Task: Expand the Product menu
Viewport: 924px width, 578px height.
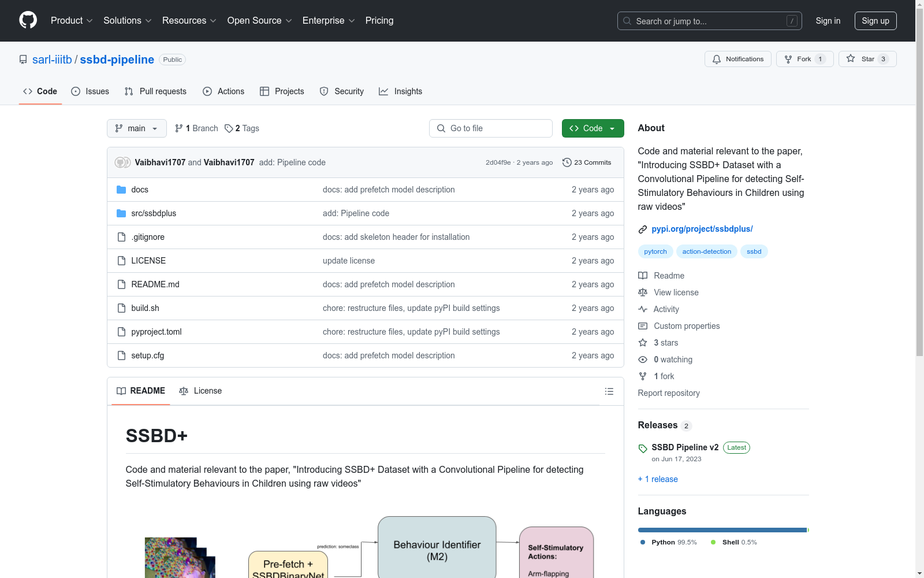Action: pos(72,20)
